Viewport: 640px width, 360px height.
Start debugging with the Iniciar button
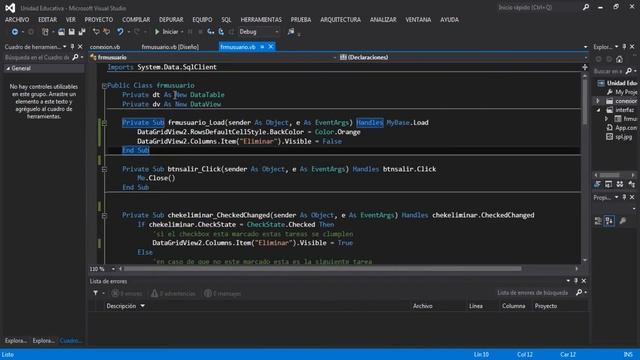(167, 31)
